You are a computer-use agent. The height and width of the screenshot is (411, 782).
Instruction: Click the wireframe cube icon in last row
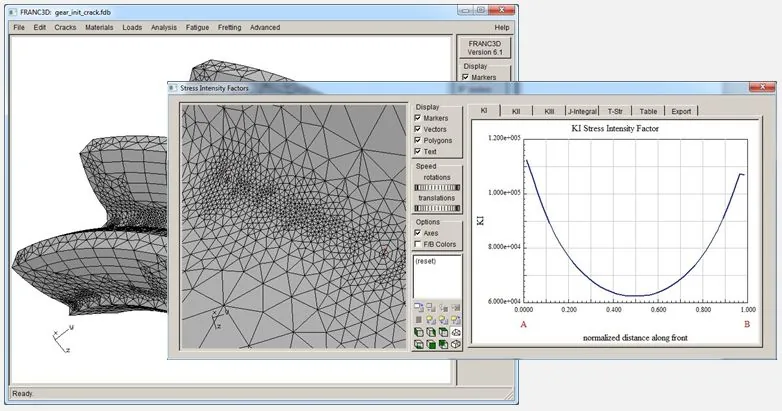[x=456, y=344]
